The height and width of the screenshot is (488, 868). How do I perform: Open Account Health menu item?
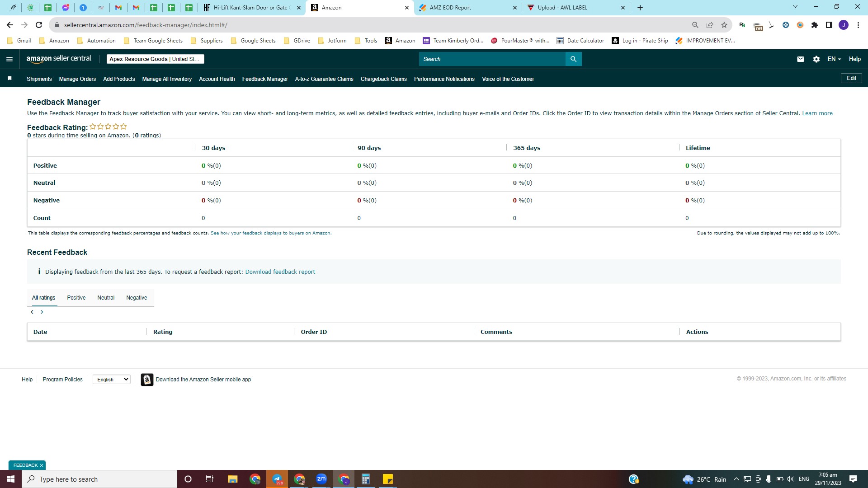click(217, 79)
